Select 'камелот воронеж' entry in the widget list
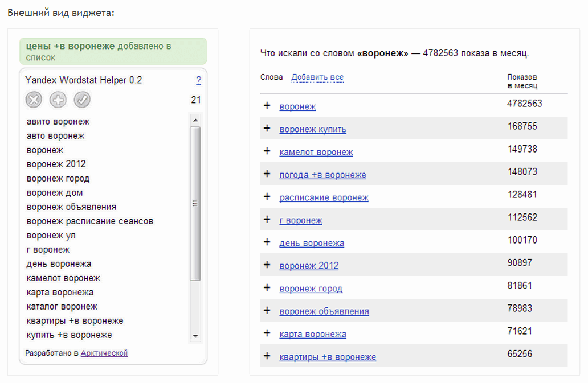The image size is (588, 383). 63,278
